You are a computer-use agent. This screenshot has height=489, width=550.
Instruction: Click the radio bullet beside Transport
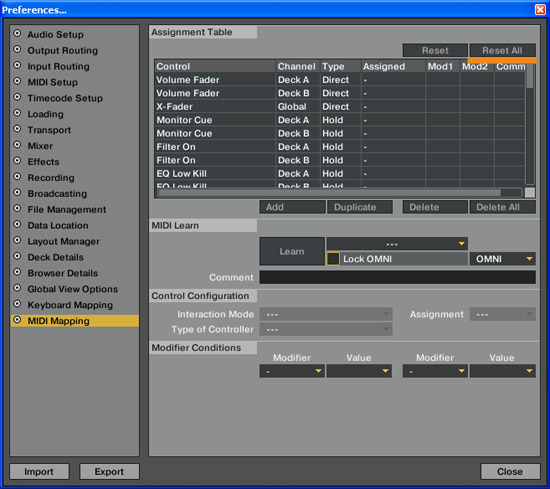click(x=17, y=129)
